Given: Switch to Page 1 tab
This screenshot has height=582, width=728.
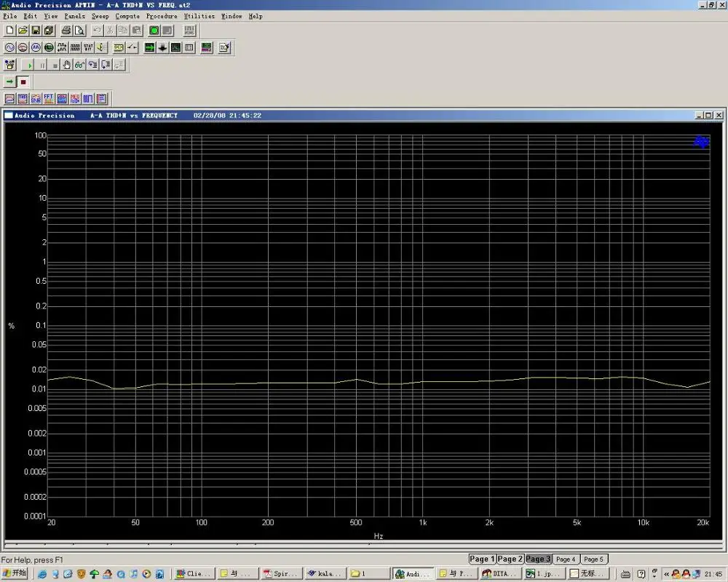Looking at the screenshot, I should 482,559.
